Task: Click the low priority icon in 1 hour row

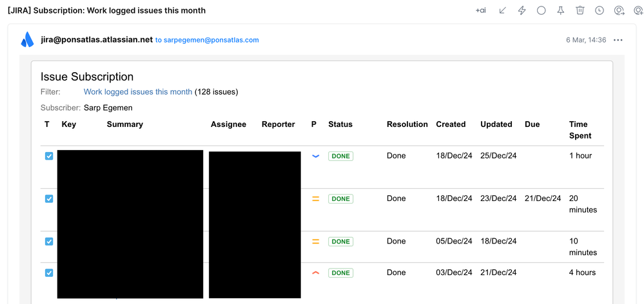Action: pos(315,157)
